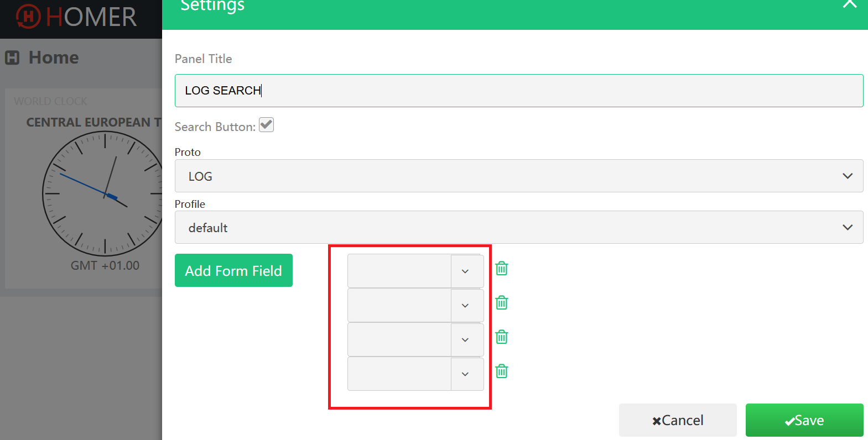
Task: Save the LOG SEARCH panel settings
Action: 805,420
